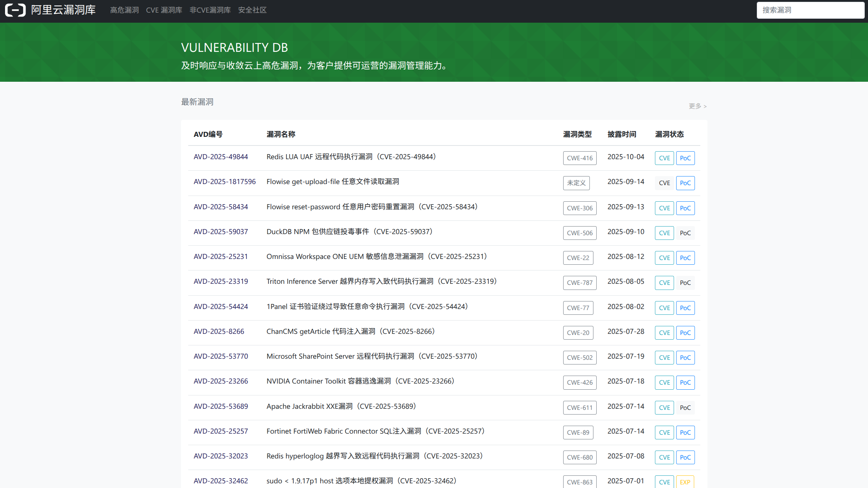Click the PoC badge for DuckDB NPM row

coord(685,233)
